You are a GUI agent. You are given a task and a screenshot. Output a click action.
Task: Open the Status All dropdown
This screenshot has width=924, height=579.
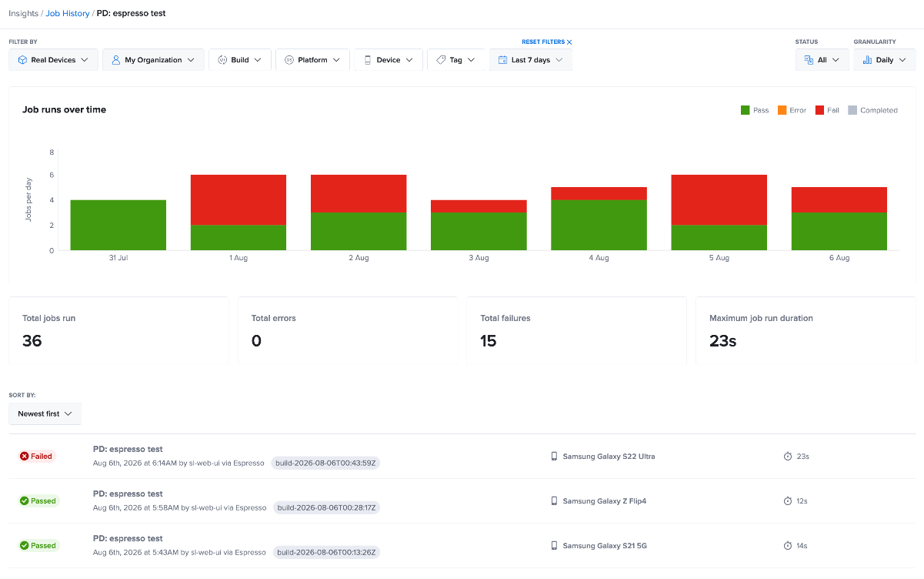[x=822, y=60]
